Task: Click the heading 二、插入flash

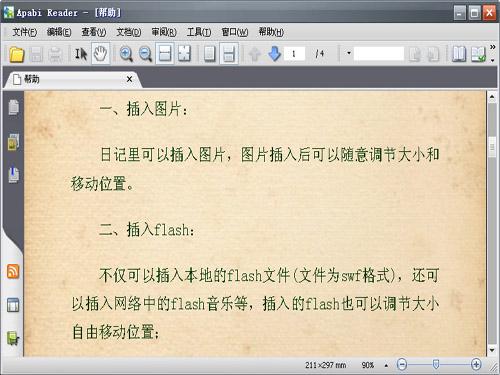Action: [x=147, y=230]
